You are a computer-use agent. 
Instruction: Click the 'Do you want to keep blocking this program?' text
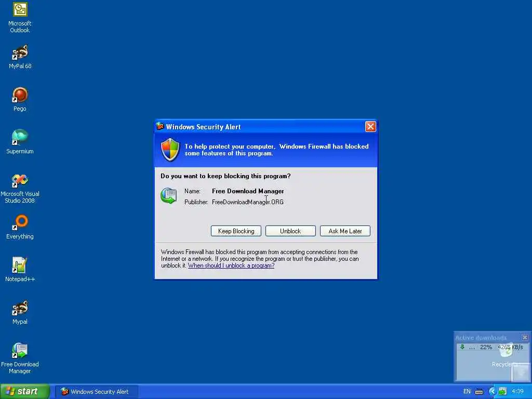coord(225,176)
